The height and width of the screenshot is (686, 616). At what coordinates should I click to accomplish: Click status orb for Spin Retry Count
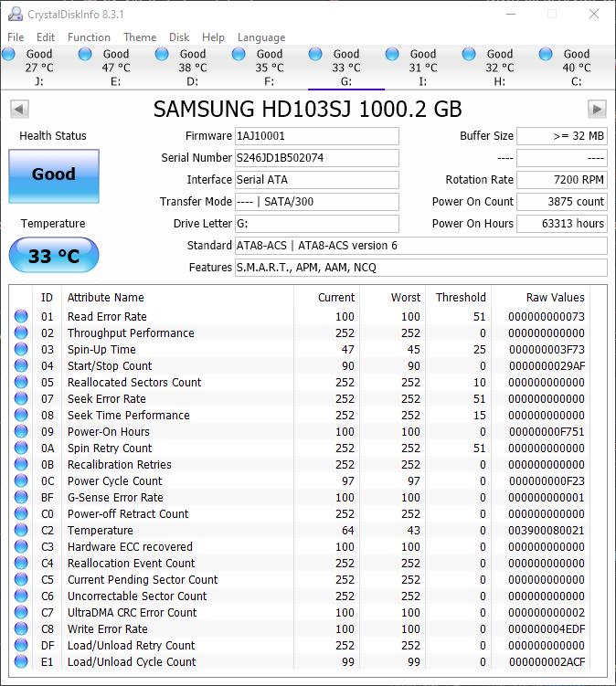tap(21, 448)
